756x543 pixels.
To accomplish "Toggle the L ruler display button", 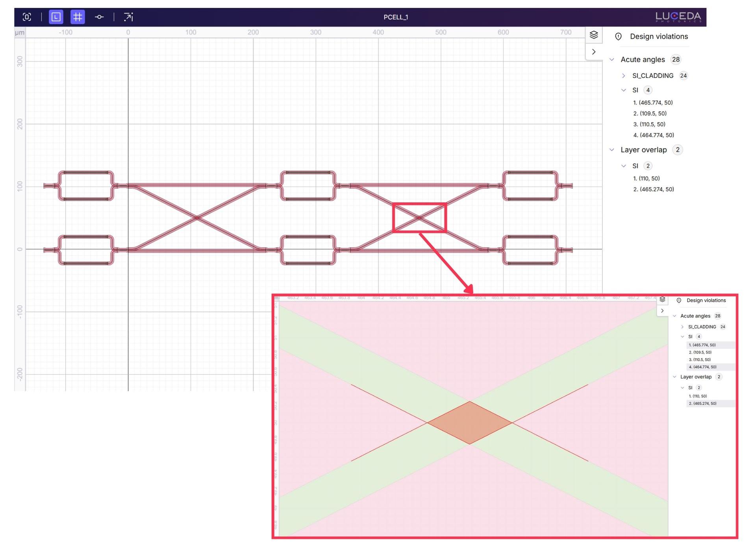I will click(x=56, y=17).
